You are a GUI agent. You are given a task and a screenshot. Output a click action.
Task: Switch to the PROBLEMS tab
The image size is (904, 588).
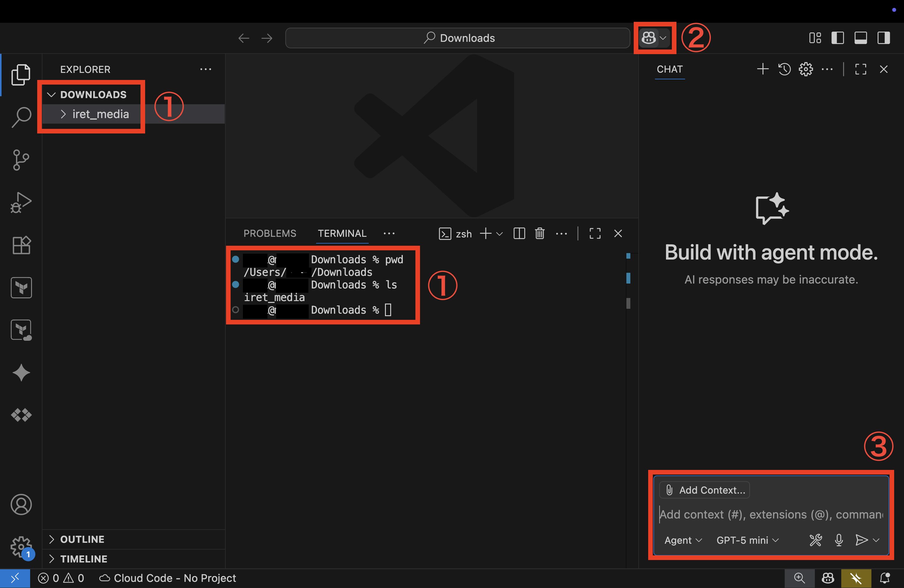tap(270, 233)
